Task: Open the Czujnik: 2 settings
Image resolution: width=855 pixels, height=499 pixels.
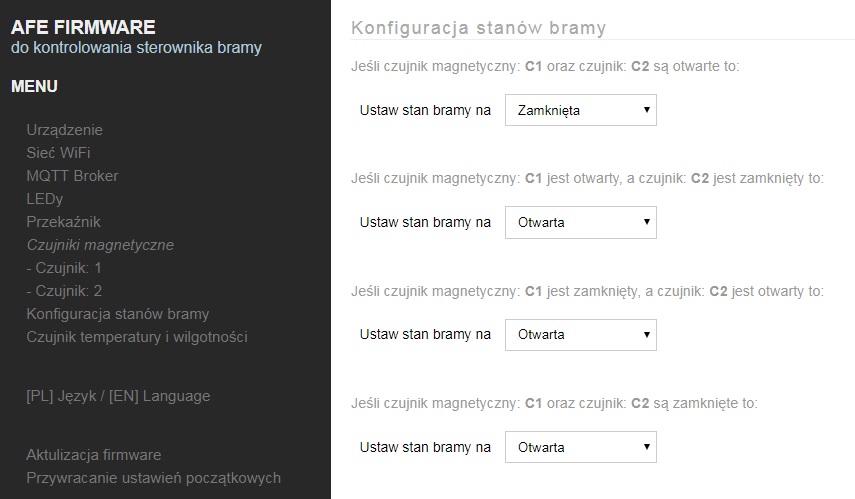Action: (x=64, y=291)
